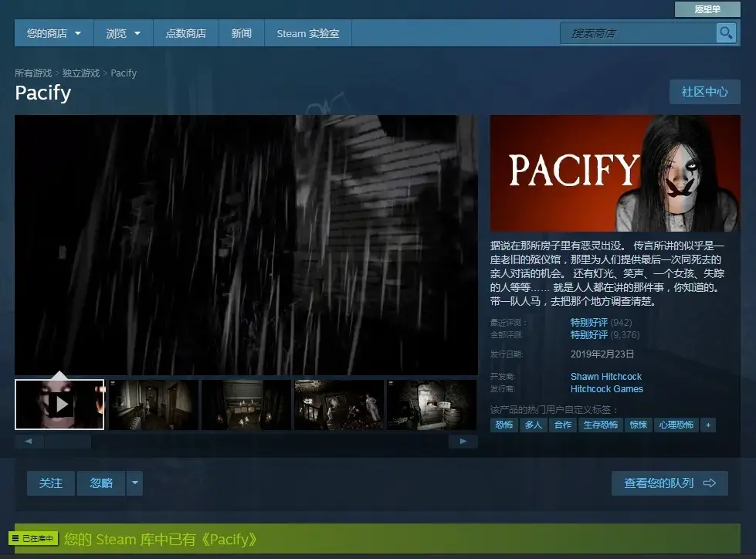Click the 已在库中 library badge
Screen dimensions: 756x559
click(33, 538)
